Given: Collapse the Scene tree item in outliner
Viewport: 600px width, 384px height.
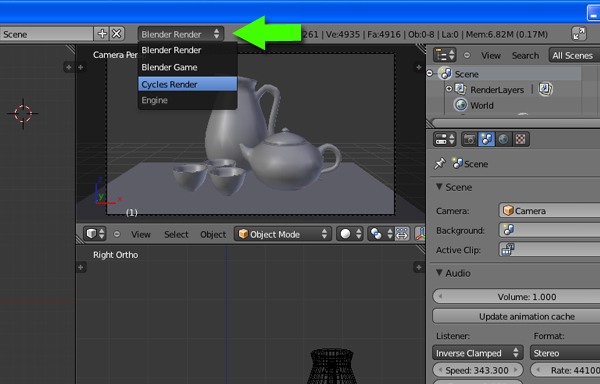Looking at the screenshot, I should tap(430, 73).
